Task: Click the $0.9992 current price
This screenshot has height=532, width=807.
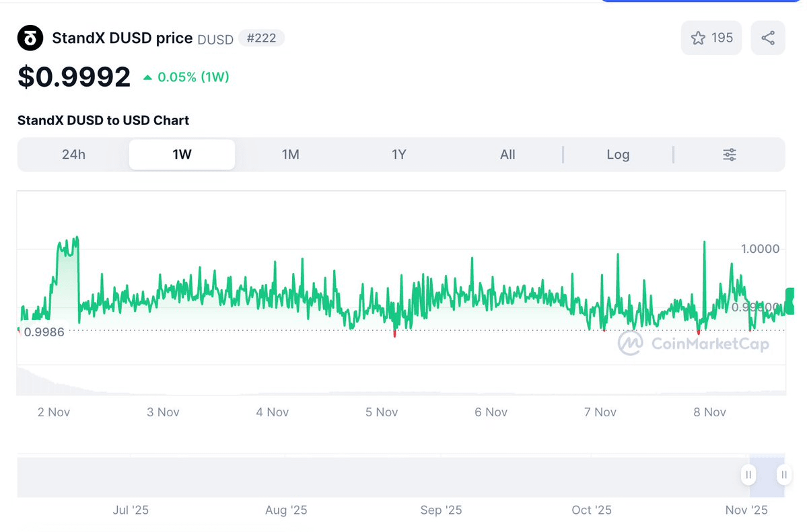Action: (x=74, y=77)
